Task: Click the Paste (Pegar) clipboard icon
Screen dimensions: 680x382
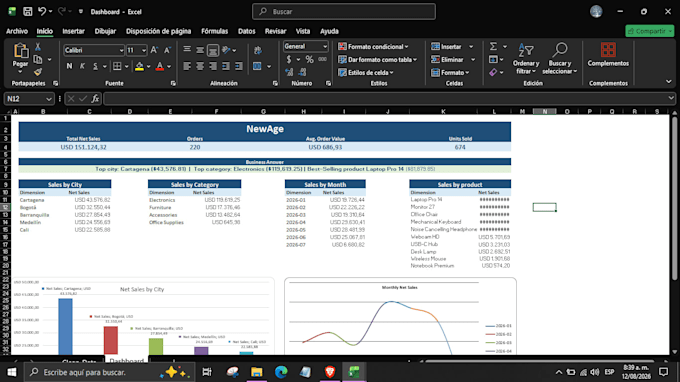Action: click(x=20, y=51)
